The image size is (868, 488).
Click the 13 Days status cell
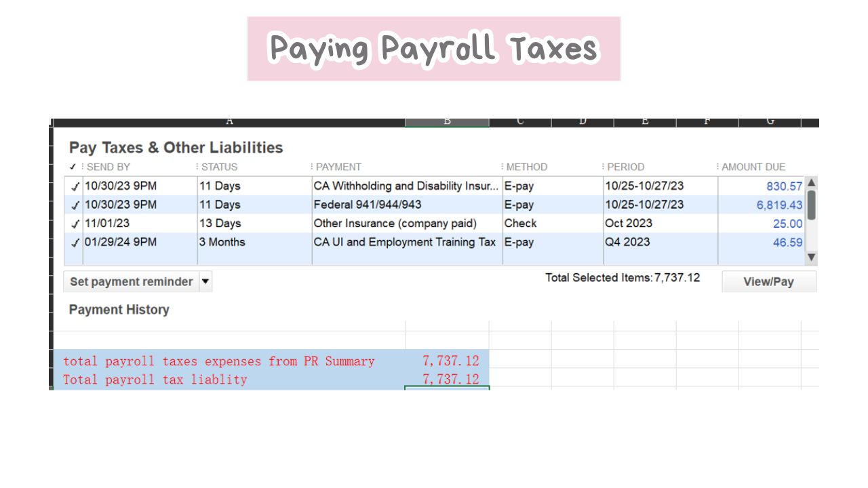tap(220, 223)
